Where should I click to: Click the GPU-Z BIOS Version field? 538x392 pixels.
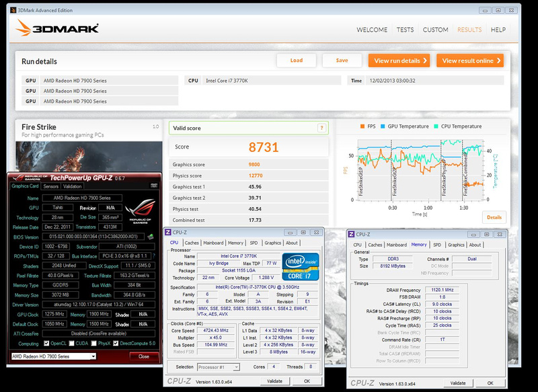tap(93, 237)
